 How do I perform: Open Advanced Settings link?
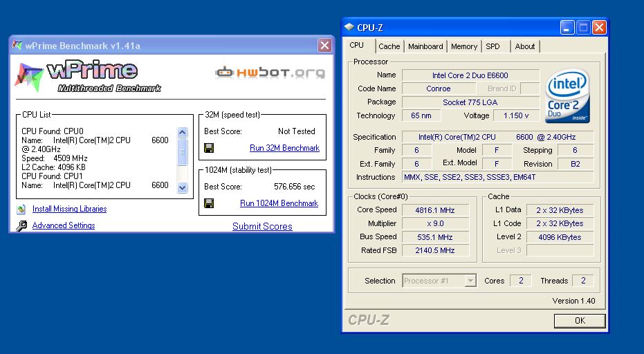coord(64,225)
